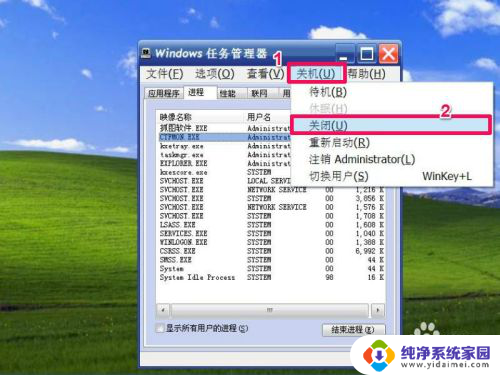Open the 关机(U) menu
The height and width of the screenshot is (375, 500).
tap(316, 74)
